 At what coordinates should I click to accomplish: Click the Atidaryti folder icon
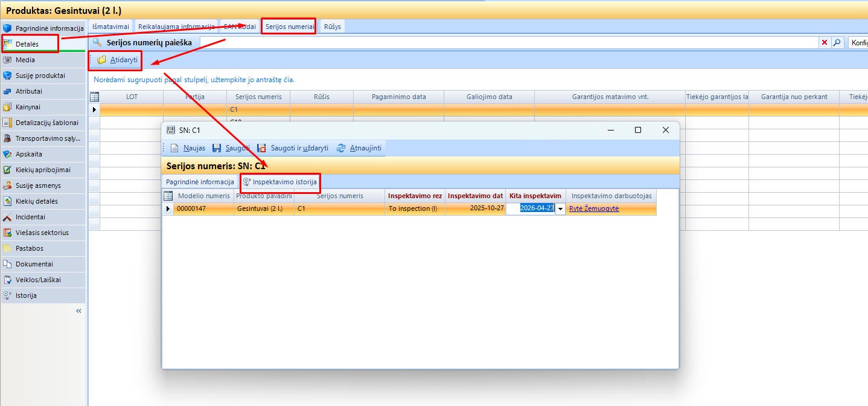(102, 60)
